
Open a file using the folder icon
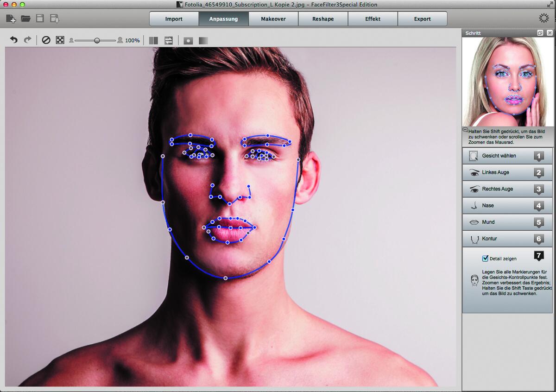tap(26, 19)
